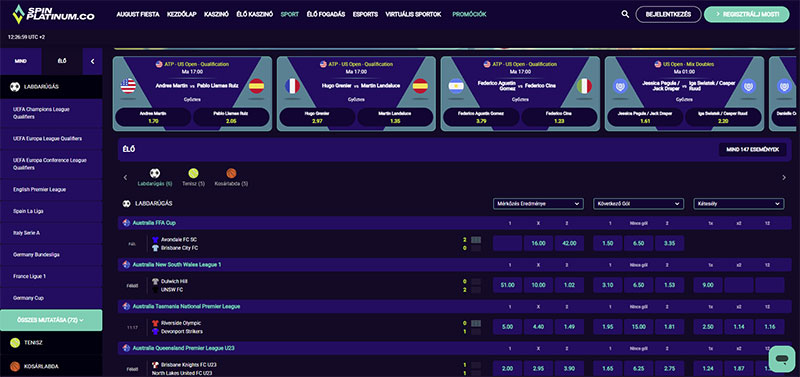Viewport: 800px width, 377px height.
Task: Select Andres Martin 1.70 odds
Action: point(153,117)
